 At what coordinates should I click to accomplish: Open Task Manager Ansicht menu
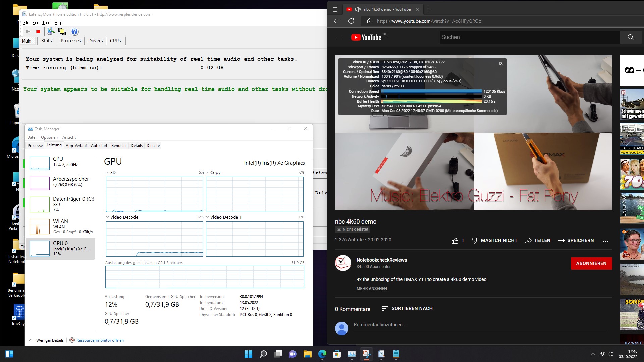pos(69,137)
